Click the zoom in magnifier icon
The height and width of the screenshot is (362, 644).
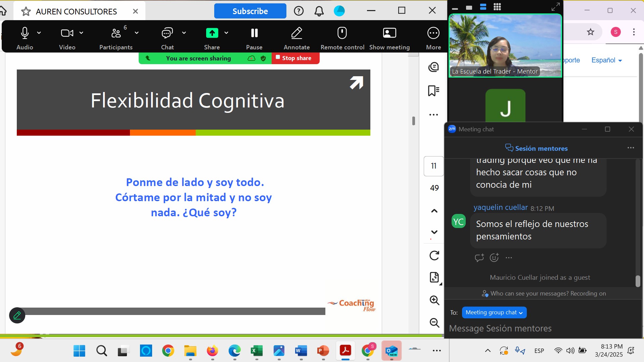[434, 300]
